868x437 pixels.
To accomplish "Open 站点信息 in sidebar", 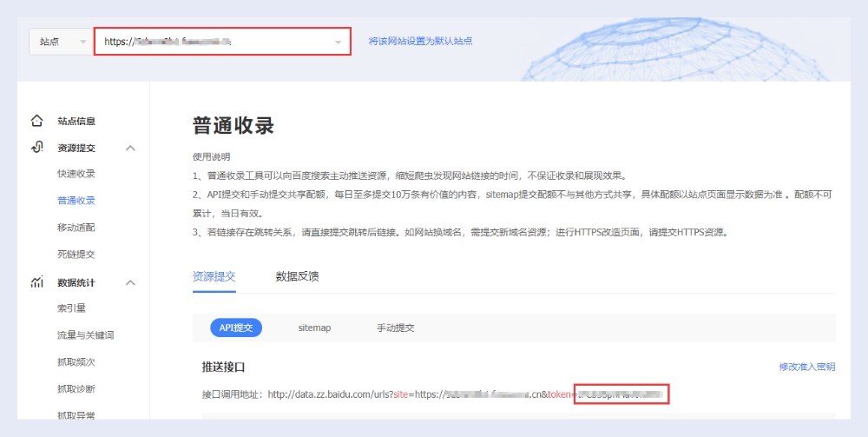I will pyautogui.click(x=76, y=121).
